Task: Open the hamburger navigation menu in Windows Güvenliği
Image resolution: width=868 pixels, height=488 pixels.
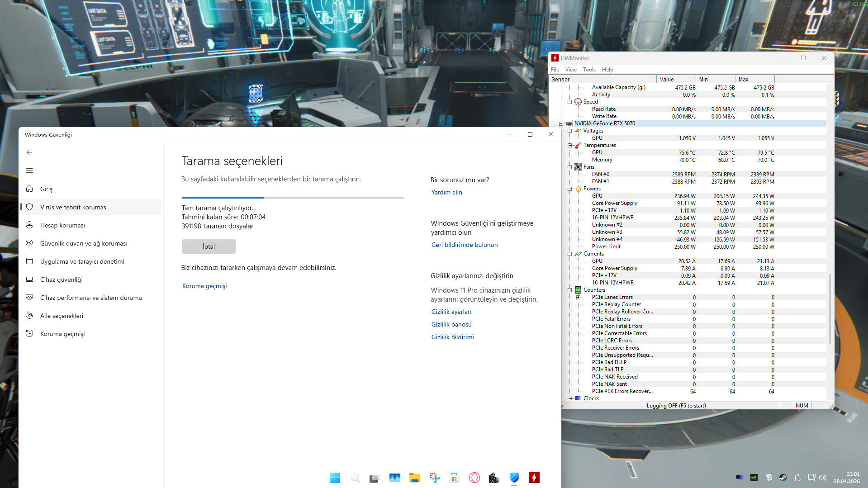Action: [29, 171]
